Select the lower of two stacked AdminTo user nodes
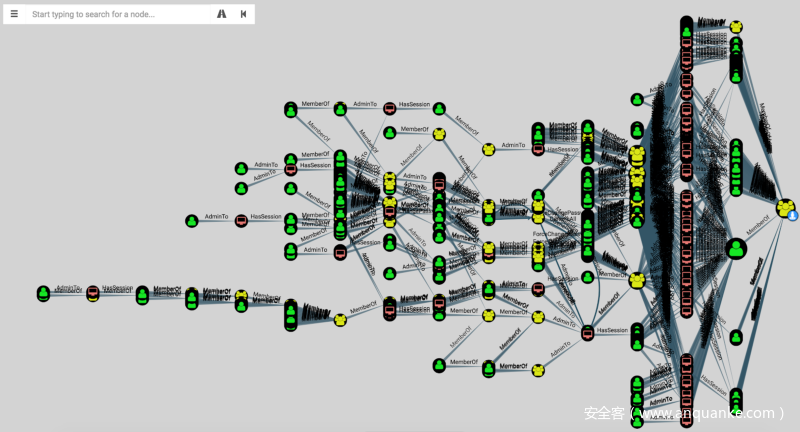800x432 pixels. 241,188
